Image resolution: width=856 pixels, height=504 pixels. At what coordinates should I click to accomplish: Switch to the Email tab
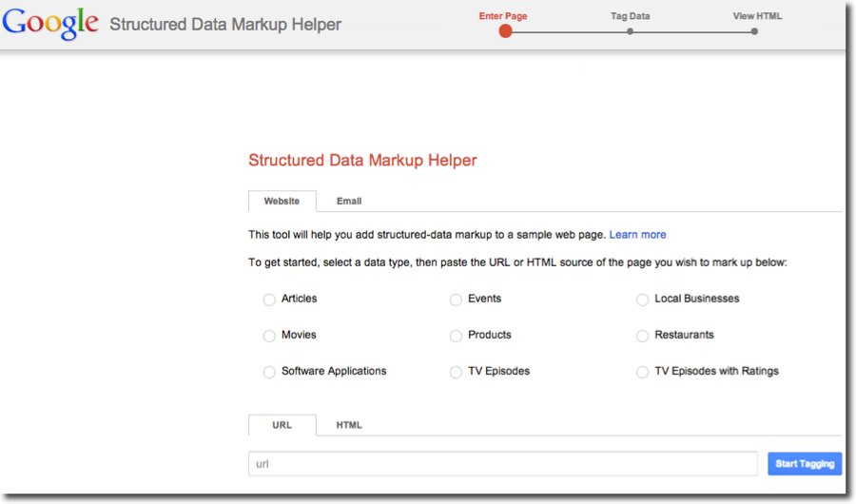(349, 201)
